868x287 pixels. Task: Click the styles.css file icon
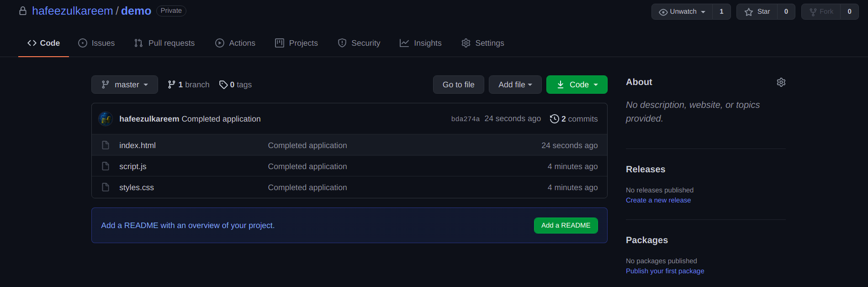pyautogui.click(x=106, y=187)
